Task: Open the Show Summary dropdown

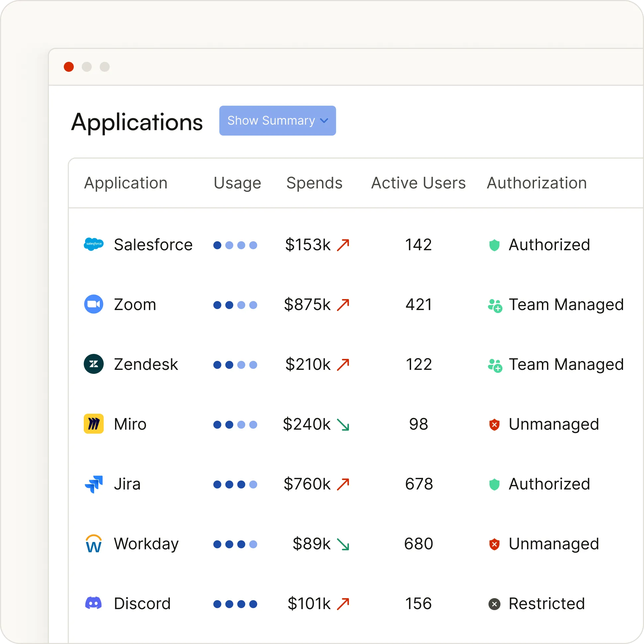Action: [278, 121]
